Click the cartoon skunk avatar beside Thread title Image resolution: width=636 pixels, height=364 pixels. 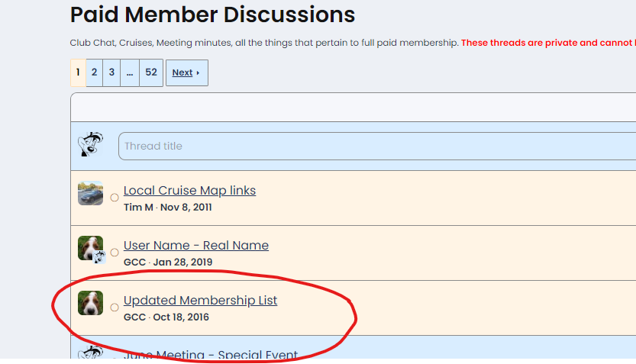tap(90, 144)
